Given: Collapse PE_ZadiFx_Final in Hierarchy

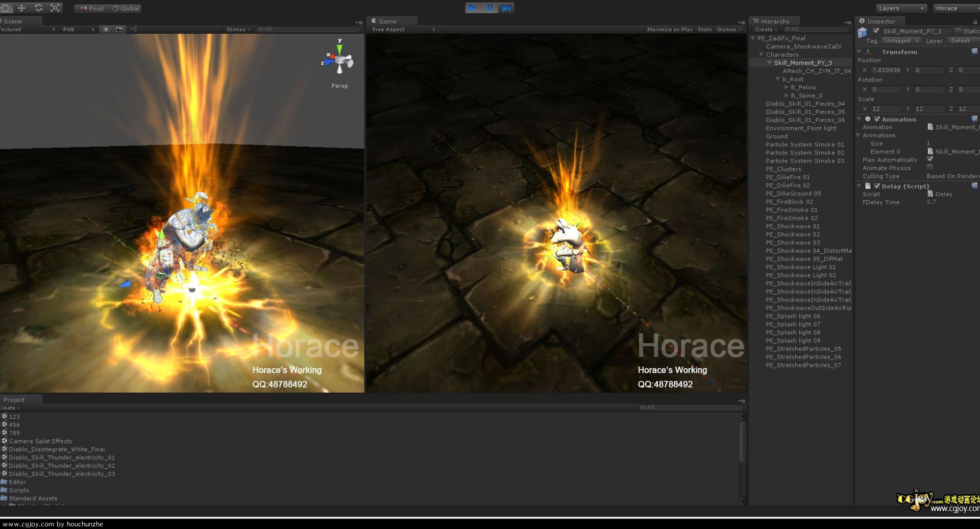Looking at the screenshot, I should pos(753,38).
